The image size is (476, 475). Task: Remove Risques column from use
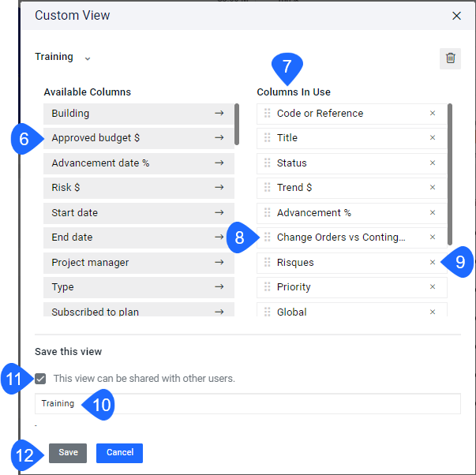433,262
